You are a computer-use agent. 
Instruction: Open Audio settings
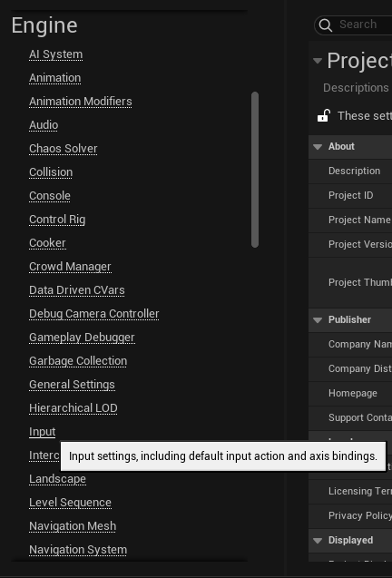pos(44,125)
